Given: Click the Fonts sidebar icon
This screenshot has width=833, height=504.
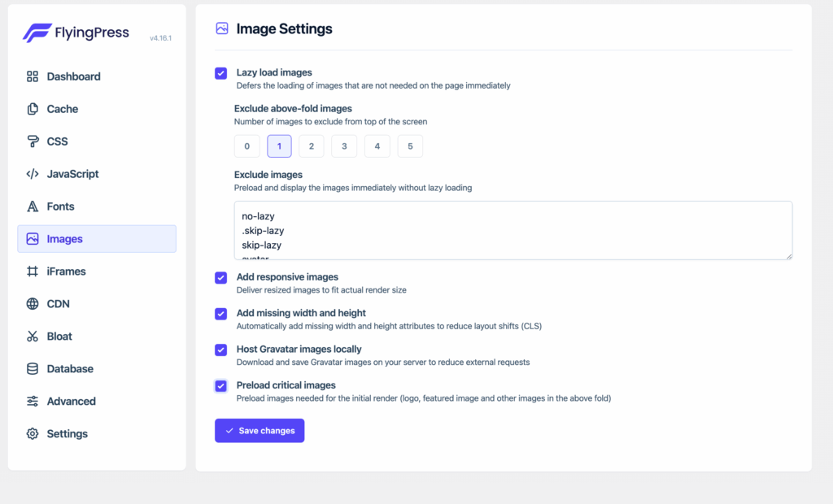Looking at the screenshot, I should [31, 206].
